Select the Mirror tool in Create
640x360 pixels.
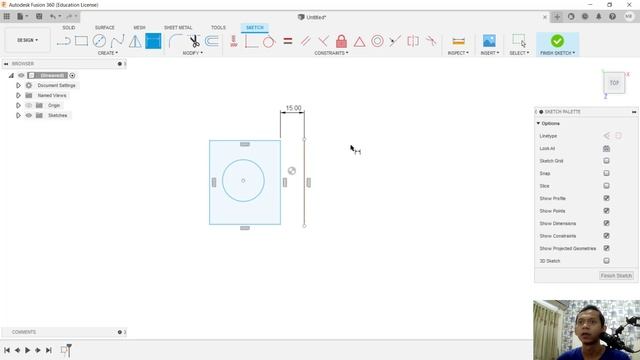[135, 41]
